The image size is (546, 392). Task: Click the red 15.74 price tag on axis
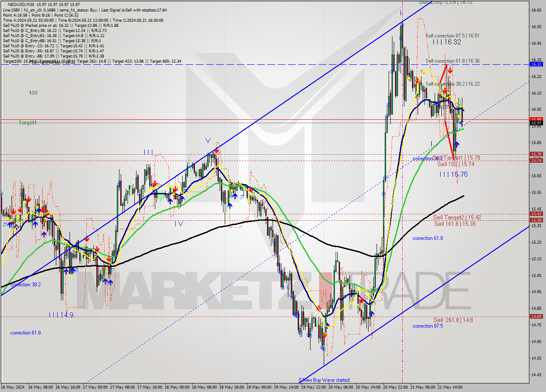pos(536,160)
